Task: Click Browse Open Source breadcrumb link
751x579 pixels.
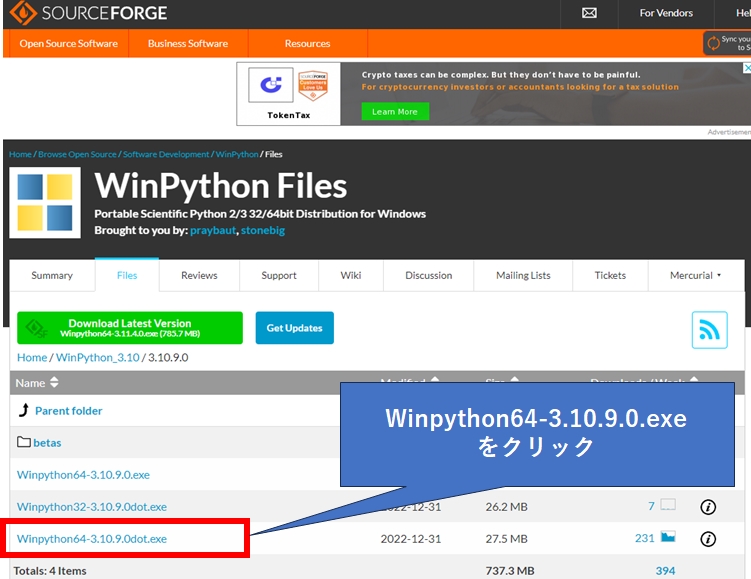Action: (77, 154)
